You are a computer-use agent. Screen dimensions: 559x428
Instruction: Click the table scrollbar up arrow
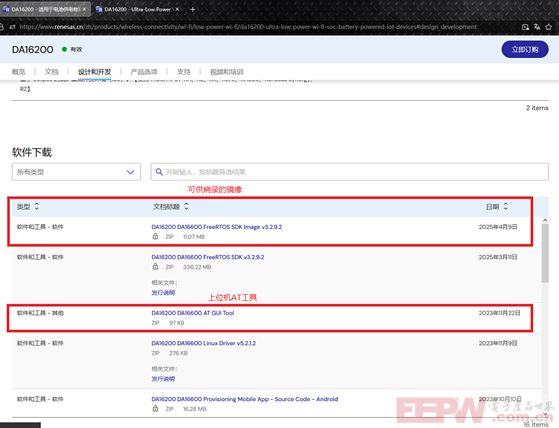(x=545, y=221)
